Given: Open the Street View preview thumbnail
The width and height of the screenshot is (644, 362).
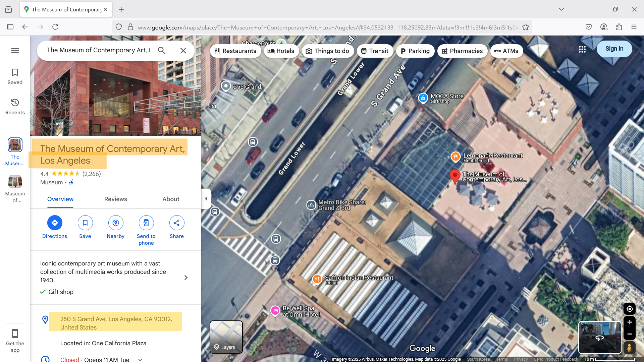Looking at the screenshot, I should tap(600, 338).
